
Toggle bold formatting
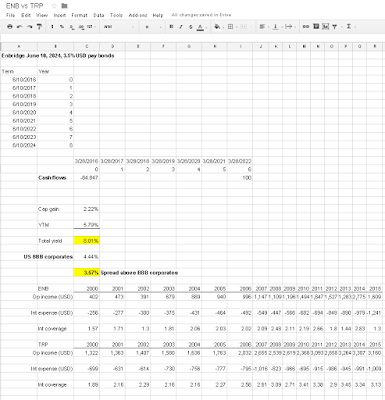[x=171, y=27]
